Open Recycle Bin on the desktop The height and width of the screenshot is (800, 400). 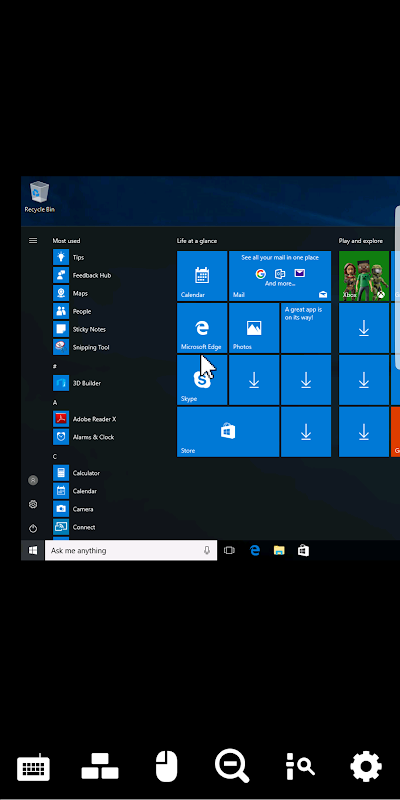pos(39,197)
